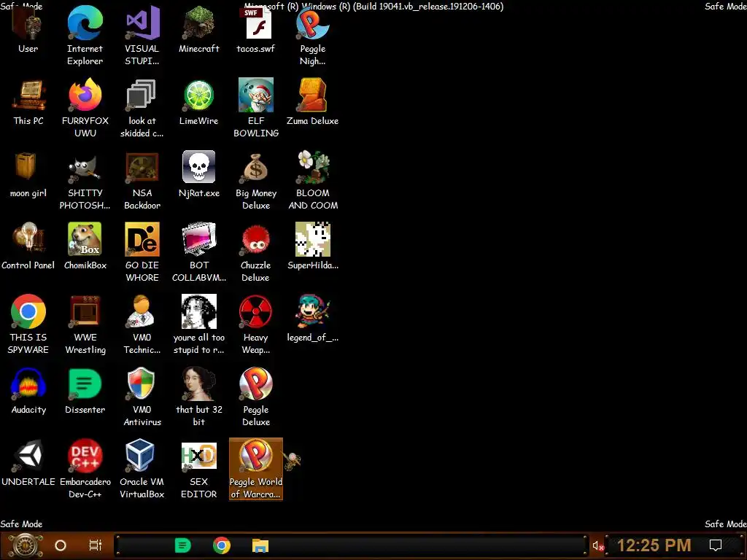Viewport: 747px width, 560px height.
Task: Open File Explorer from the taskbar
Action: tap(260, 545)
